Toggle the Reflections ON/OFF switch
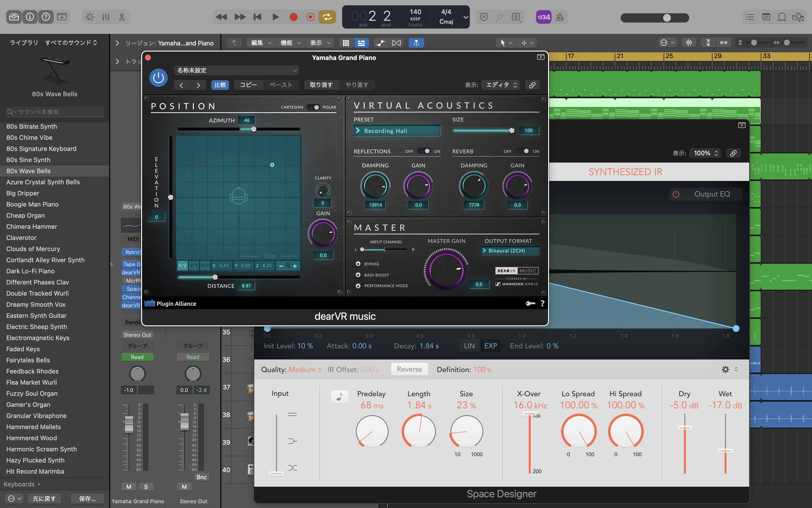 424,151
